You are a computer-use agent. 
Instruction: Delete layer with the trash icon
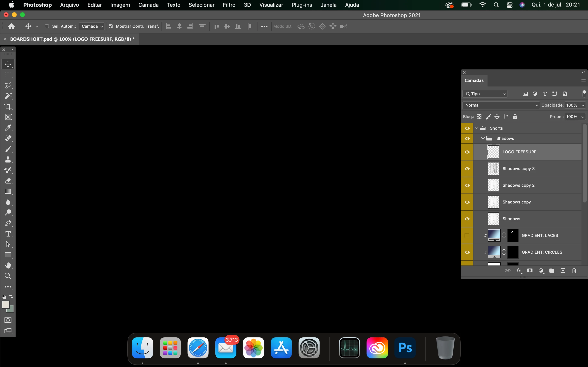click(574, 271)
